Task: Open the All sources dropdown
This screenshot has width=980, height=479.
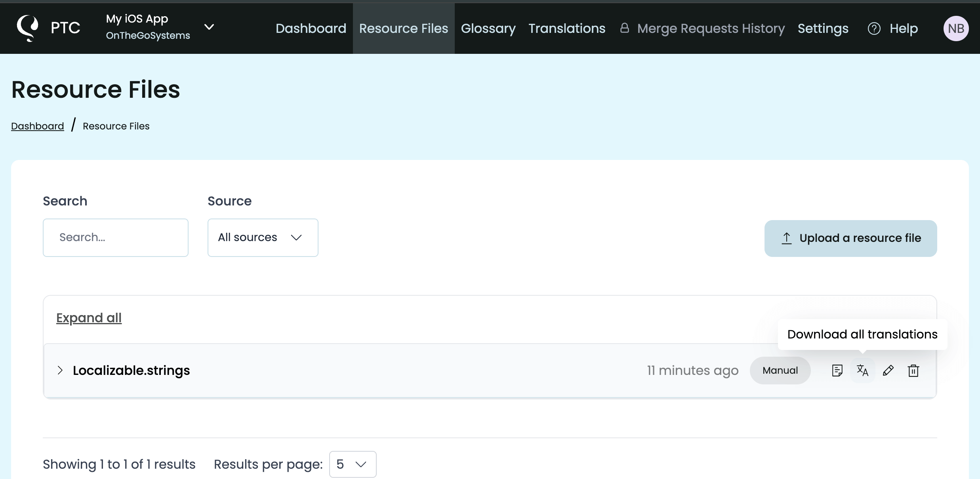Action: coord(263,238)
